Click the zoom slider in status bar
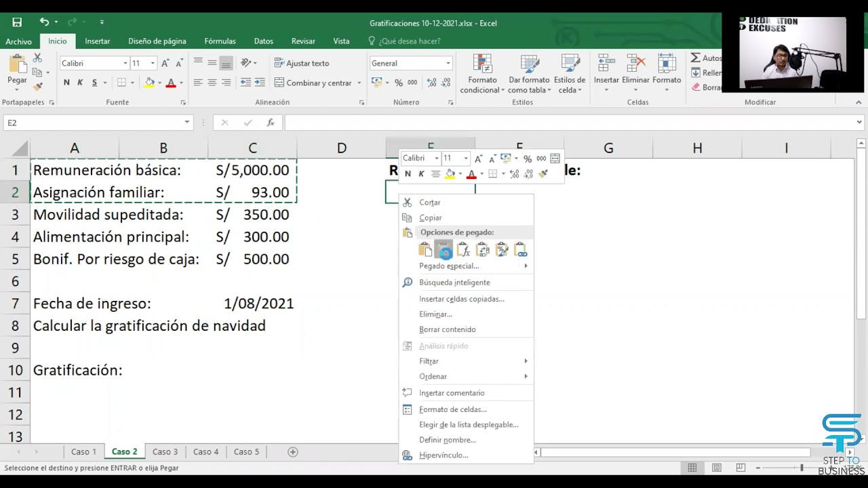Image resolution: width=868 pixels, height=488 pixels. (802, 468)
